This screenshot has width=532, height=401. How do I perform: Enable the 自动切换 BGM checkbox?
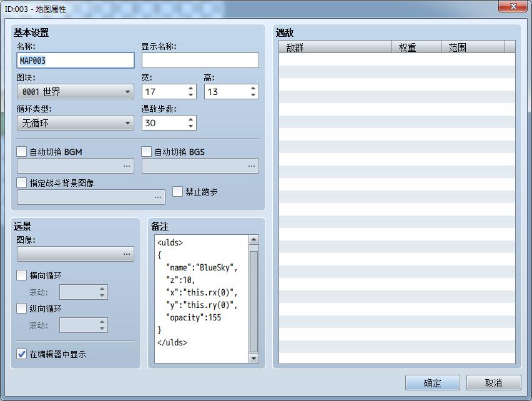[x=22, y=152]
